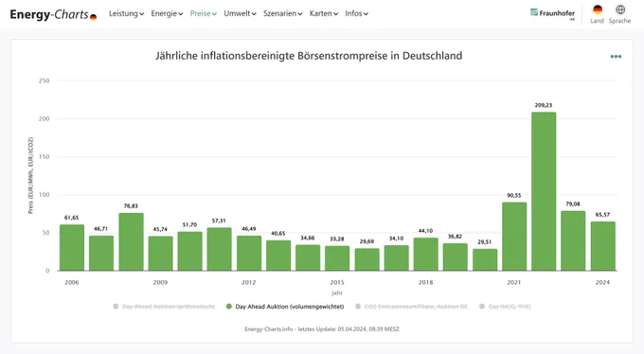The image size is (644, 354).
Task: Click the value label 36,82
Action: click(456, 237)
